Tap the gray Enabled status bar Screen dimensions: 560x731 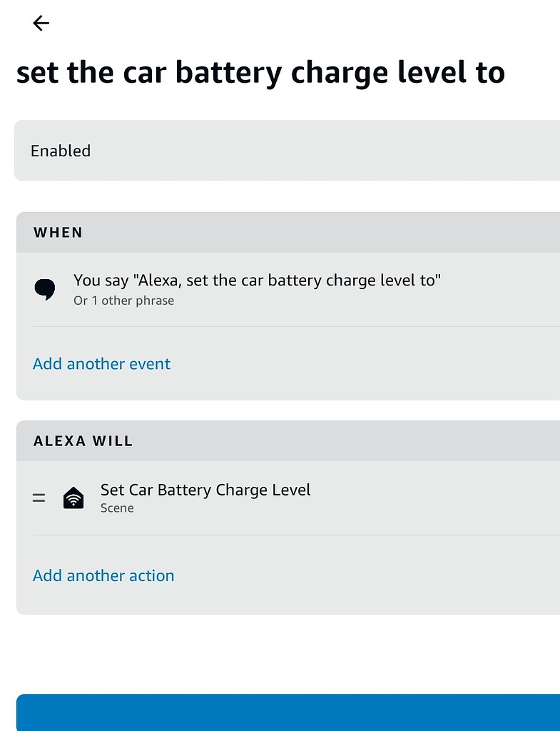(285, 151)
